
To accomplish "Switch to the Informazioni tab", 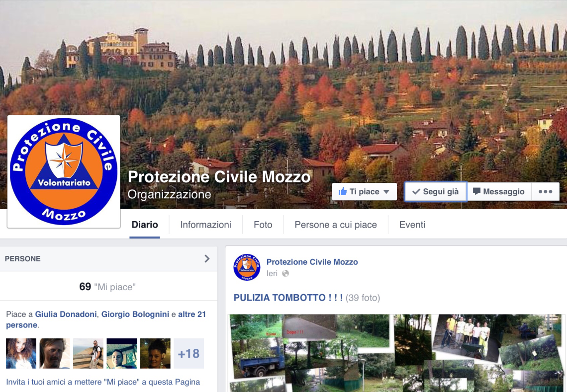I will pos(205,225).
